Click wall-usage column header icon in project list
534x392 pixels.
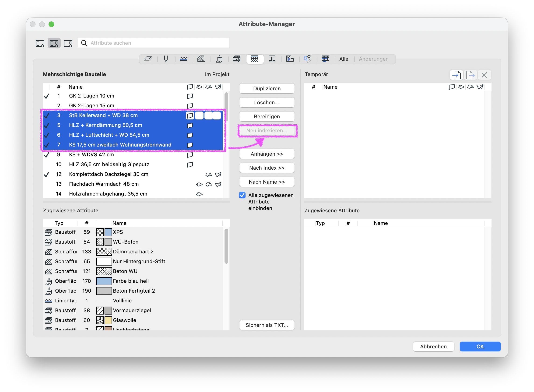pyautogui.click(x=190, y=87)
